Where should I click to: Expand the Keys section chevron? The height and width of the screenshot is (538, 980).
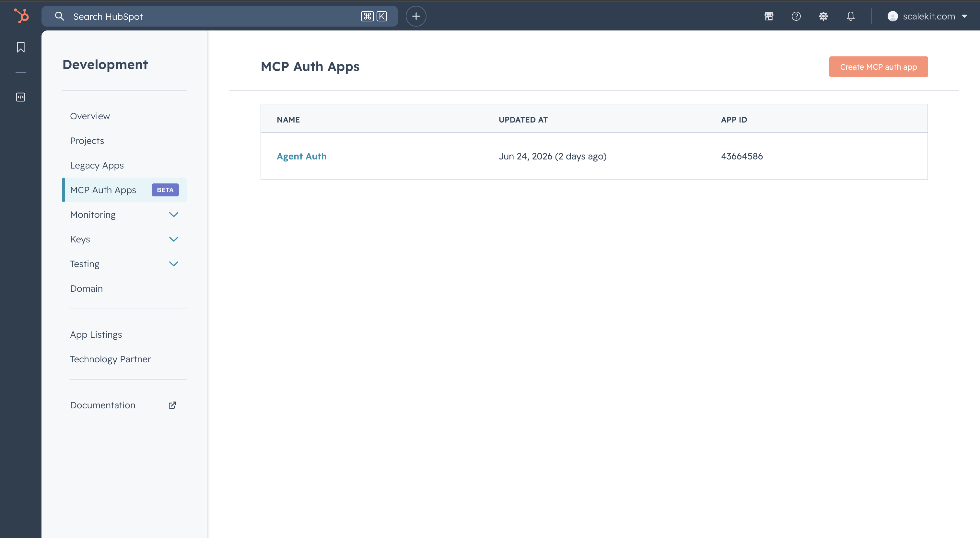tap(173, 239)
